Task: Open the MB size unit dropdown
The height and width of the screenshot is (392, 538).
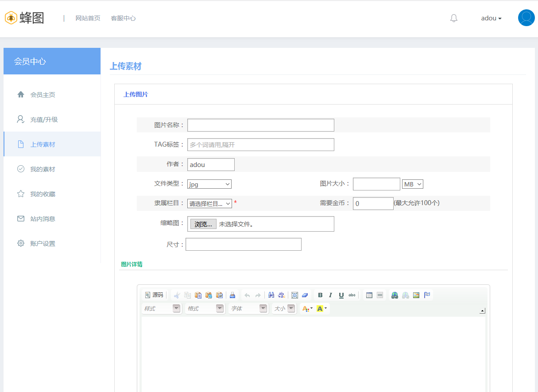Action: (x=412, y=184)
